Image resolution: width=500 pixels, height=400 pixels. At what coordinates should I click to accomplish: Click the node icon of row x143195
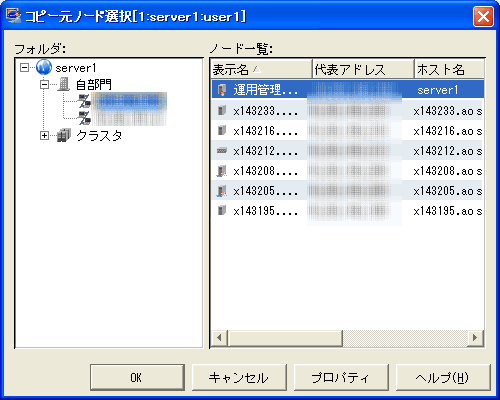pos(222,210)
